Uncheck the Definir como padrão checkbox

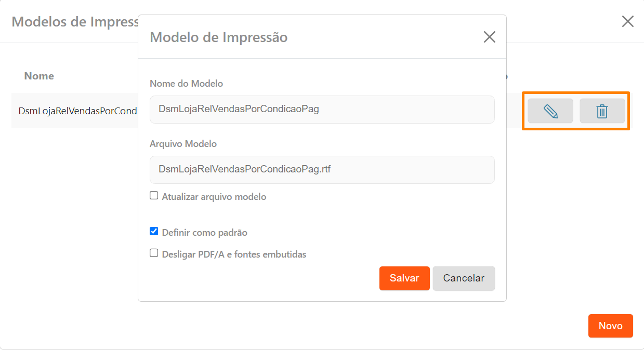coord(154,232)
